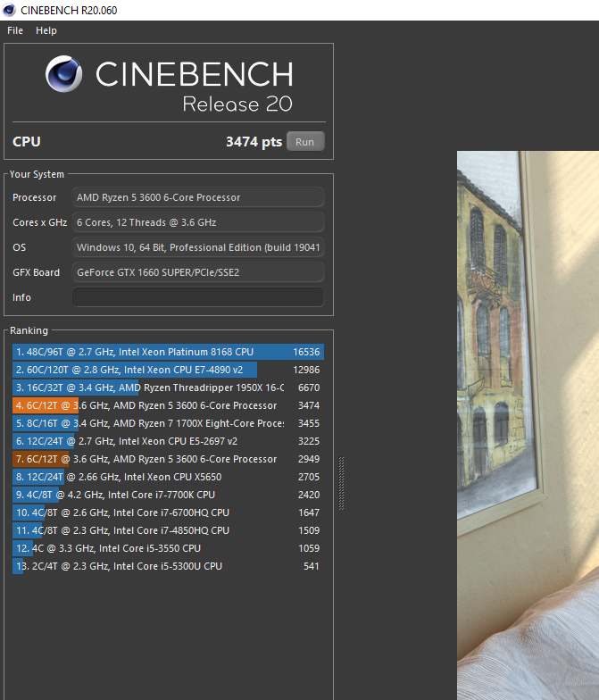This screenshot has width=599, height=700.
Task: Select Ryzen 5 3600 entry scoring 2949
Action: 168,459
